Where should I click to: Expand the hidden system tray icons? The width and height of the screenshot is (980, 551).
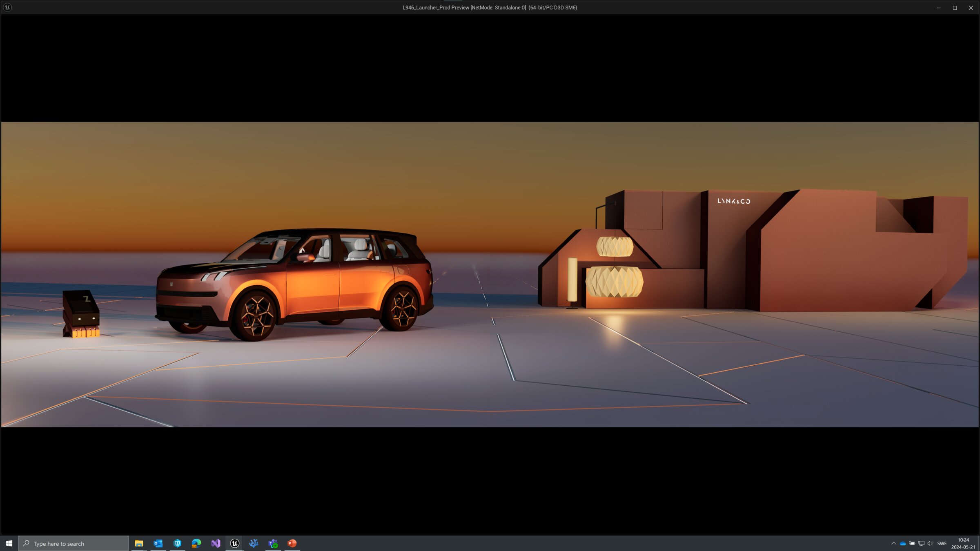(893, 543)
